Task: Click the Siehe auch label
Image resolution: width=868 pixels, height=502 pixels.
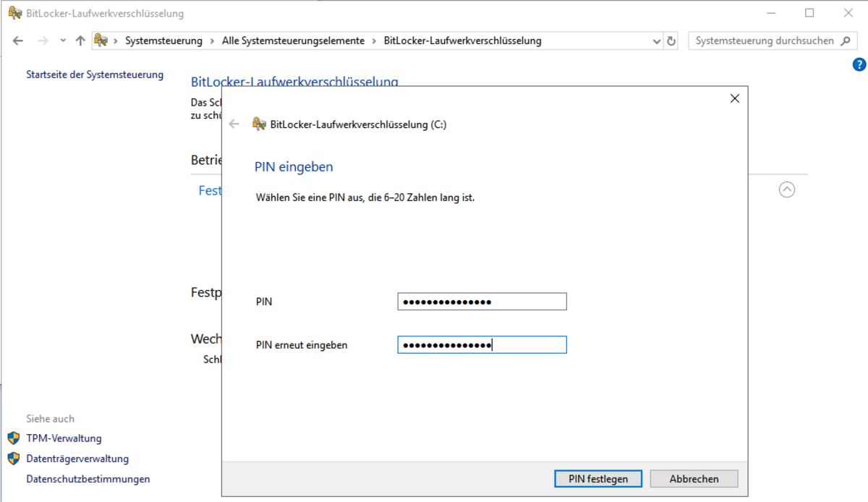Action: [x=50, y=419]
